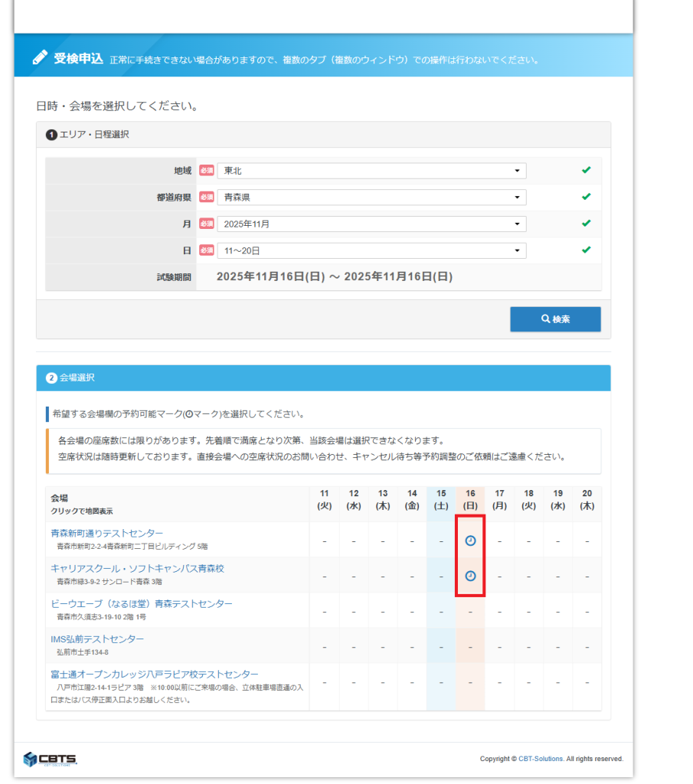
Task: Open the map for 青森新町通りテストセンター
Action: point(106,533)
